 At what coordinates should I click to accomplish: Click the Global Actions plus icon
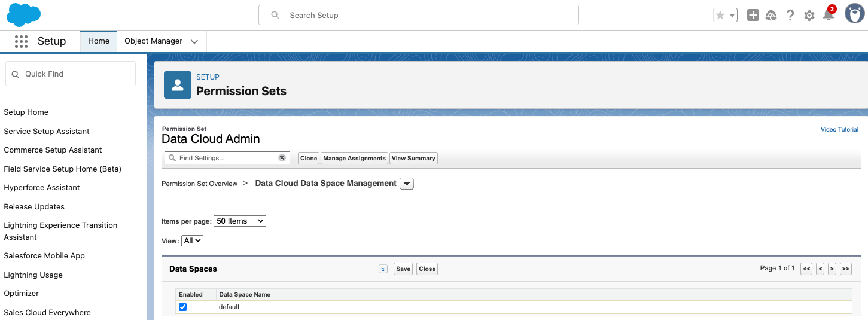pos(753,16)
